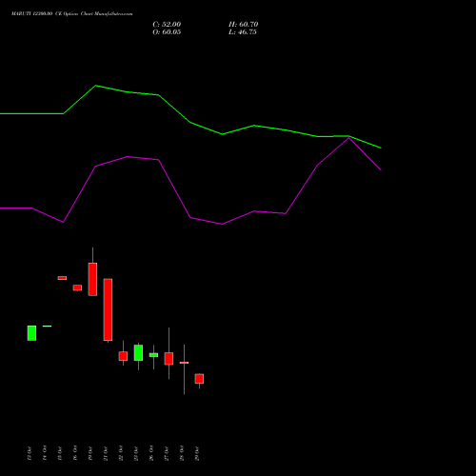The height and width of the screenshot is (476, 476).
Task: Select the close value C: 52.00
Action: click(167, 25)
